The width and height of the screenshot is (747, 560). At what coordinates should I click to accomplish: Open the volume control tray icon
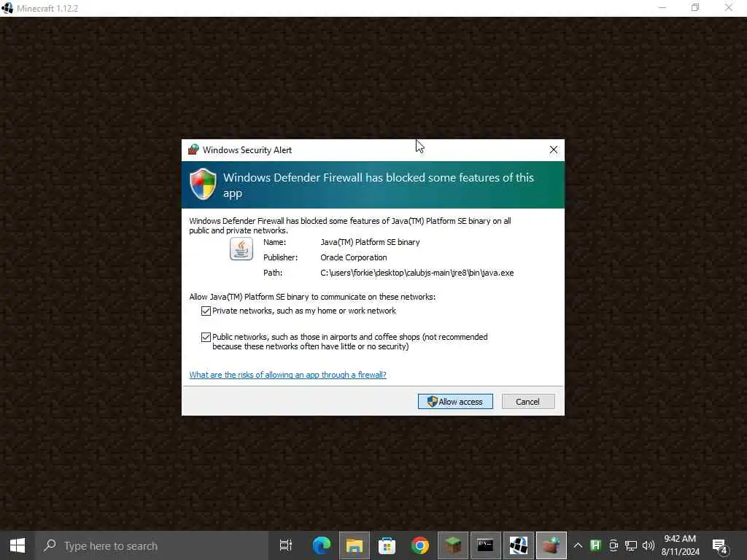pos(648,545)
